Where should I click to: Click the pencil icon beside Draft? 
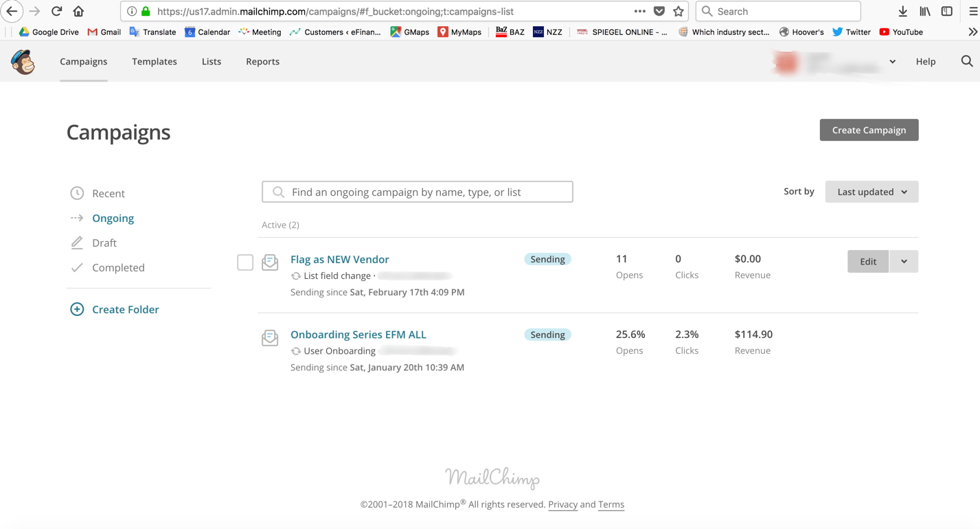77,243
